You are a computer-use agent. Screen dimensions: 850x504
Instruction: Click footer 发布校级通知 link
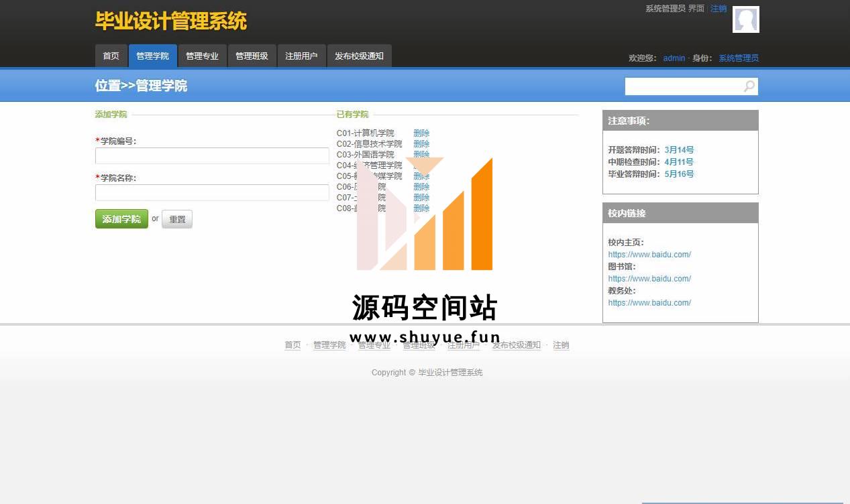pos(516,345)
